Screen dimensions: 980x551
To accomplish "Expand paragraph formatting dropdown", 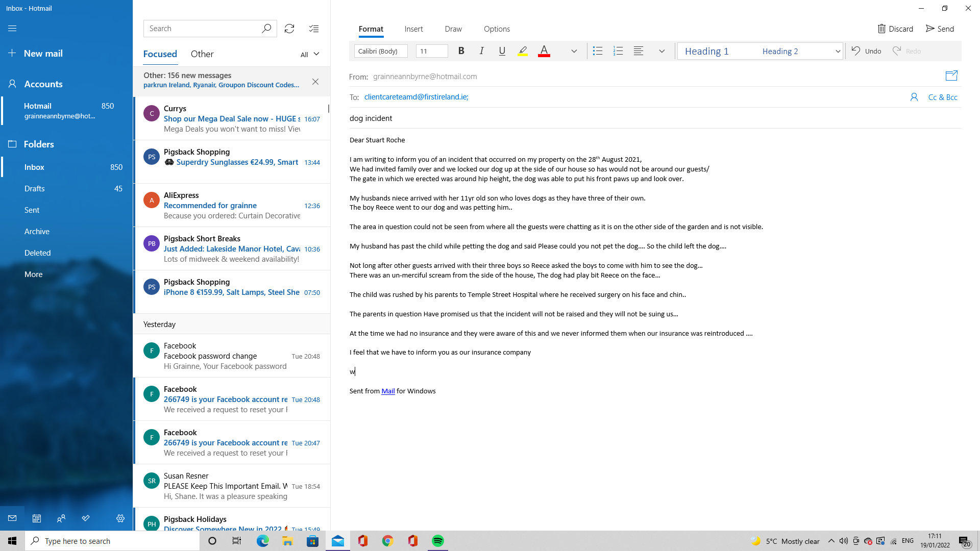I will coord(661,51).
